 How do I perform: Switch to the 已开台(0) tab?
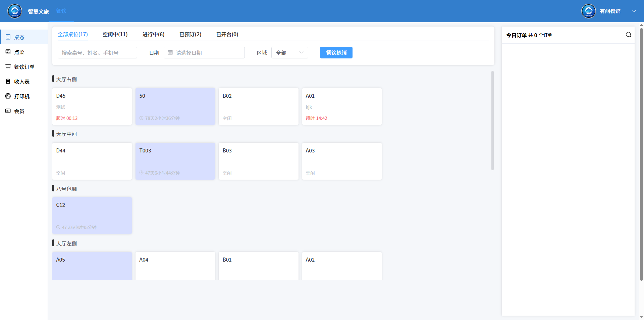(x=227, y=34)
